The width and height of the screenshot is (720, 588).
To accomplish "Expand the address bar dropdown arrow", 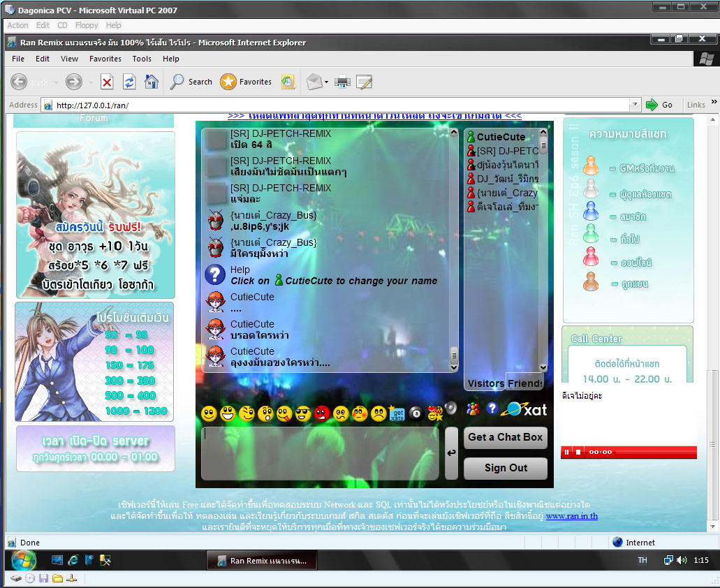I will point(635,105).
